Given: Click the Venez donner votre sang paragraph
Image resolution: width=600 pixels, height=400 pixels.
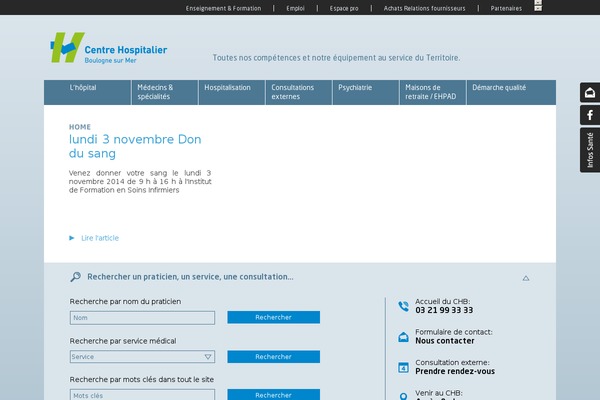Looking at the screenshot, I should [140, 181].
